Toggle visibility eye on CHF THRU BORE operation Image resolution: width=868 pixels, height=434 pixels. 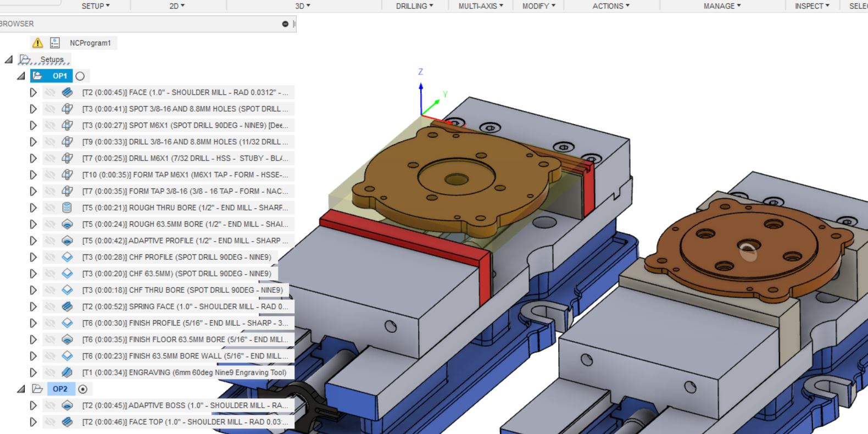(50, 290)
